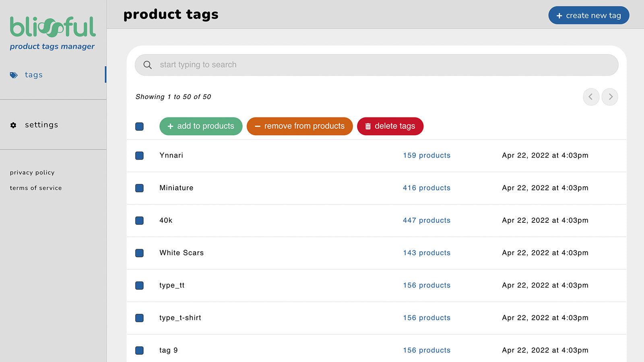The width and height of the screenshot is (644, 362).
Task: Click the plus icon in add to products
Action: [171, 126]
